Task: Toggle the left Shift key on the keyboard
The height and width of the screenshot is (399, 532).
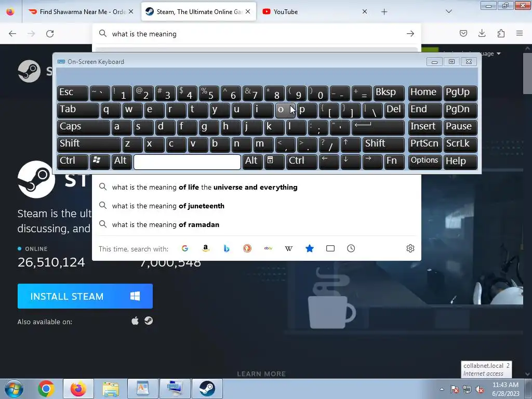Action: (89, 144)
